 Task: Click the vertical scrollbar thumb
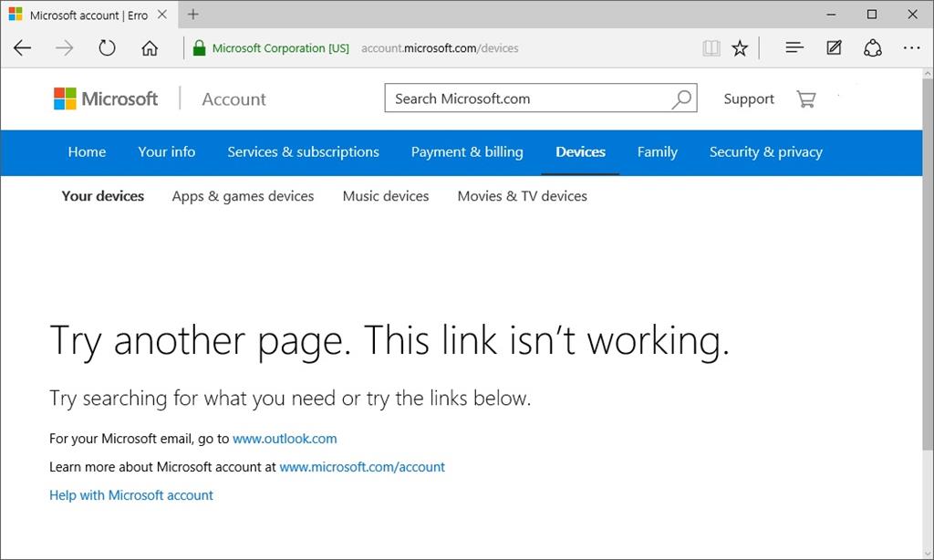coord(928,264)
